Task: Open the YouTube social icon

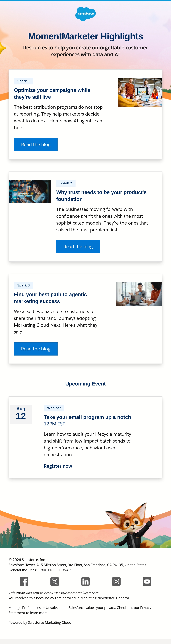Action: [x=147, y=582]
